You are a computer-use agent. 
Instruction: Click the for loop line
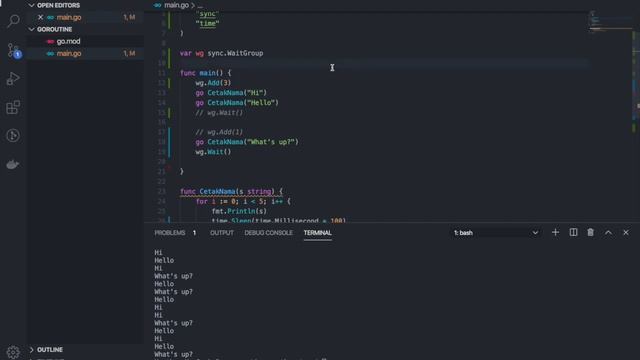coord(243,201)
